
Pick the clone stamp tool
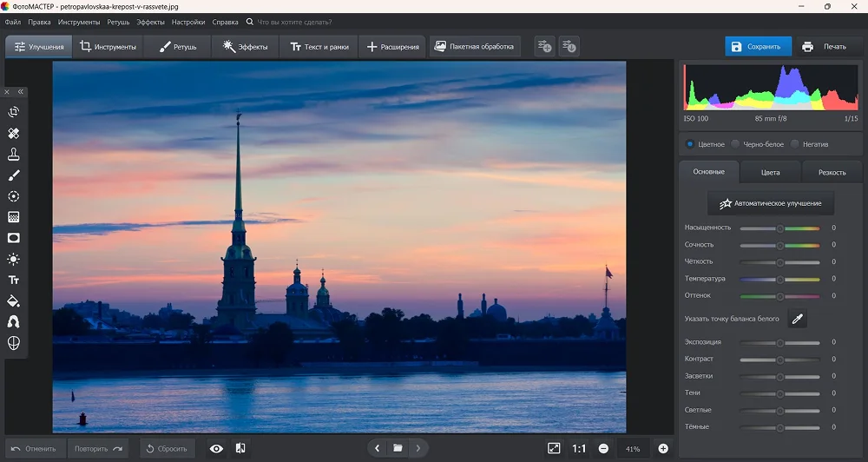click(14, 155)
